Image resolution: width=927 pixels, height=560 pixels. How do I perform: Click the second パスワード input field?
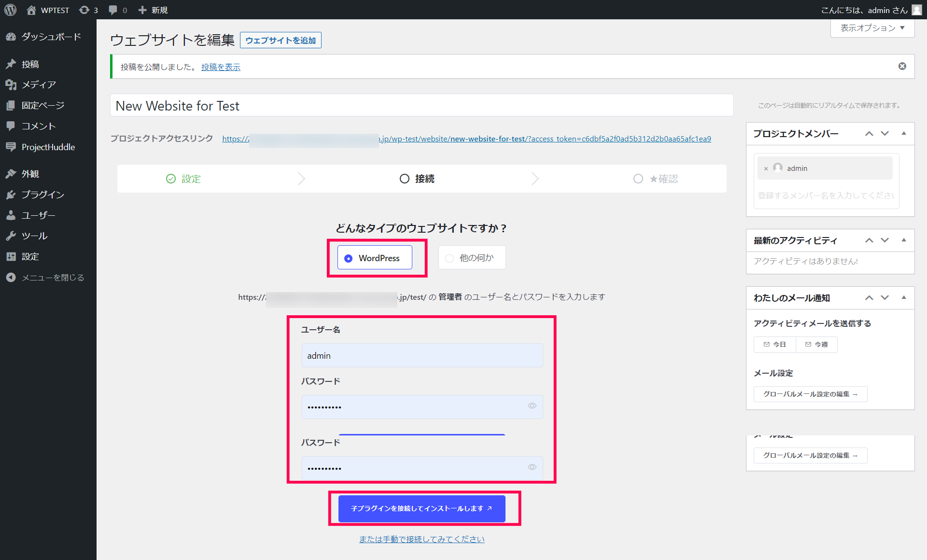422,468
